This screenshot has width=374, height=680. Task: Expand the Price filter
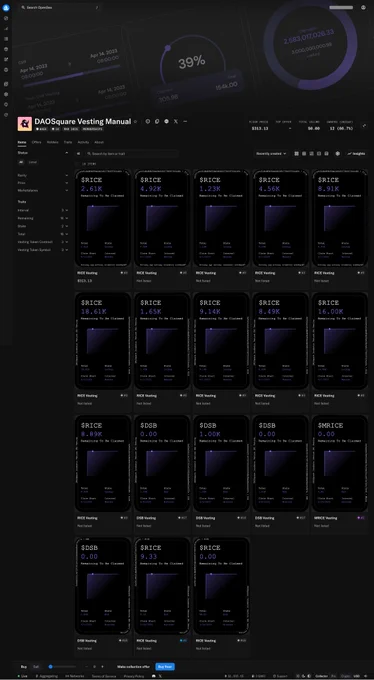[43, 183]
